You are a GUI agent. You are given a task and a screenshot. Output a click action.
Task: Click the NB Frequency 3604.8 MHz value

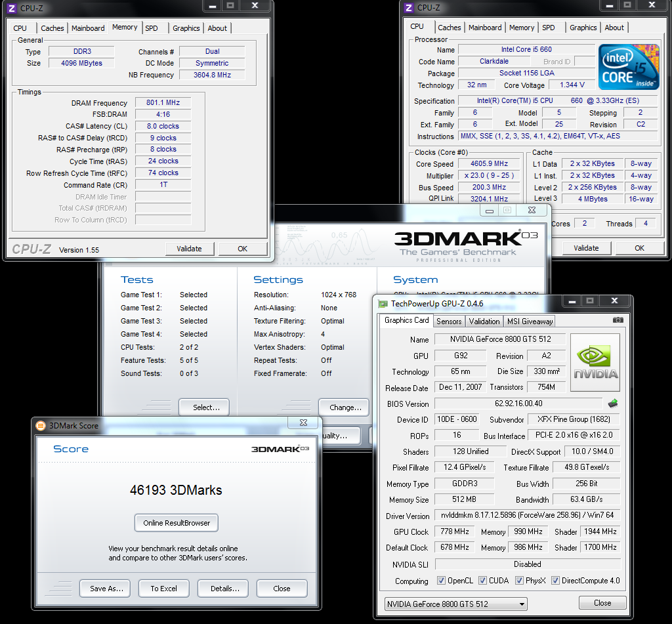pyautogui.click(x=212, y=75)
